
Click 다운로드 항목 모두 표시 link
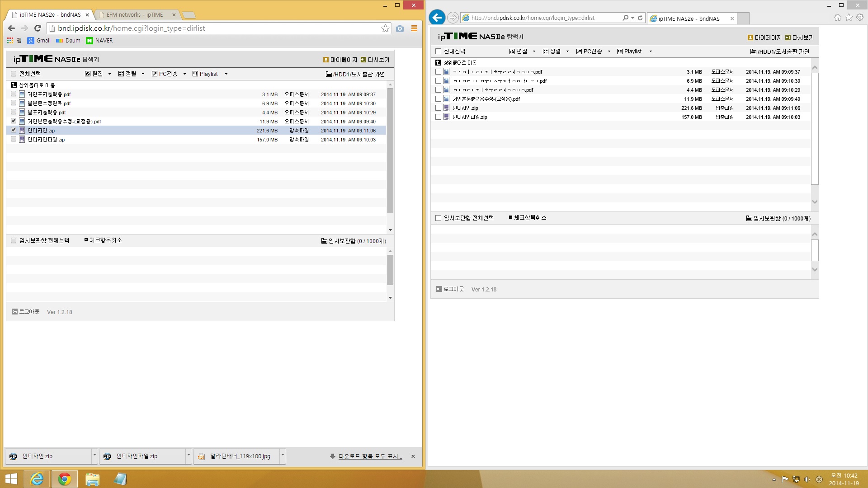point(370,456)
